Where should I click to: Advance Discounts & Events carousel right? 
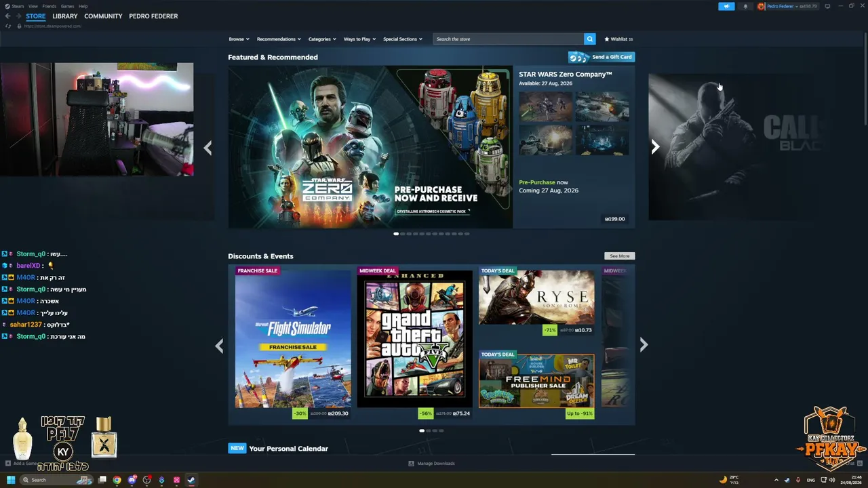tap(644, 345)
